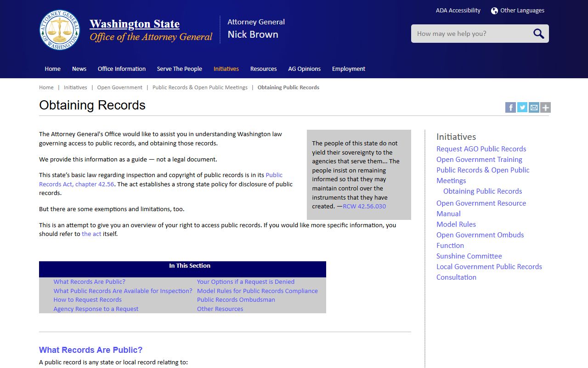Open the Home menu item

(x=52, y=69)
